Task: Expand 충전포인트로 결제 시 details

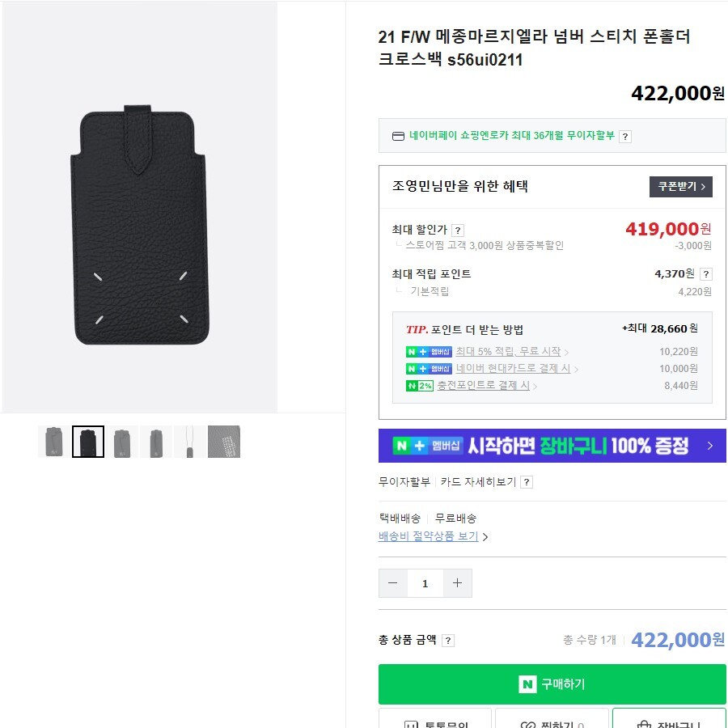Action: click(x=484, y=386)
